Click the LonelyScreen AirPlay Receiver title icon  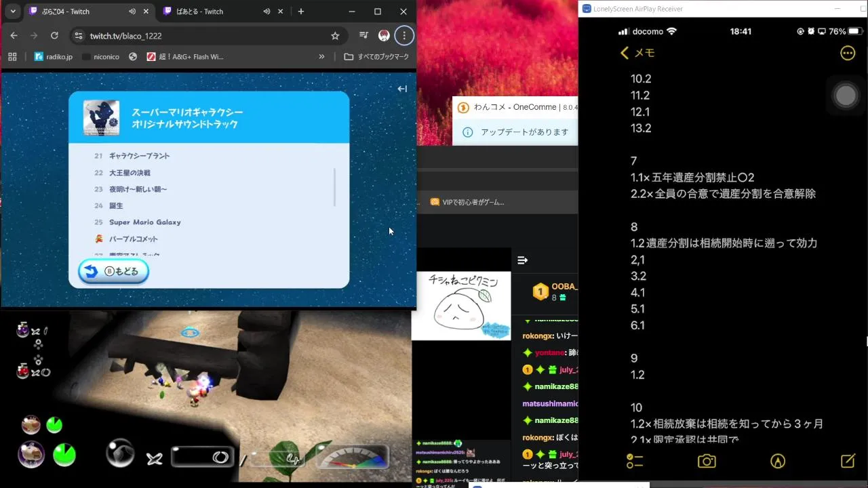587,9
